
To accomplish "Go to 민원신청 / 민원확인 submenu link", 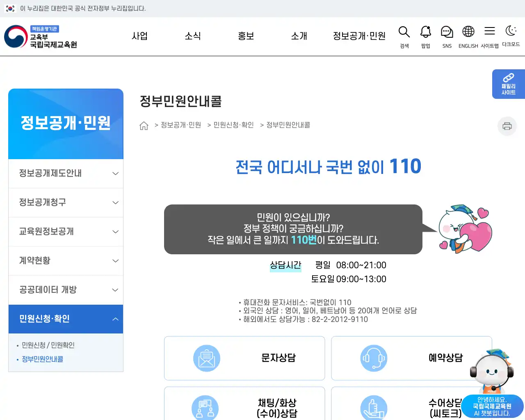I will click(x=48, y=345).
